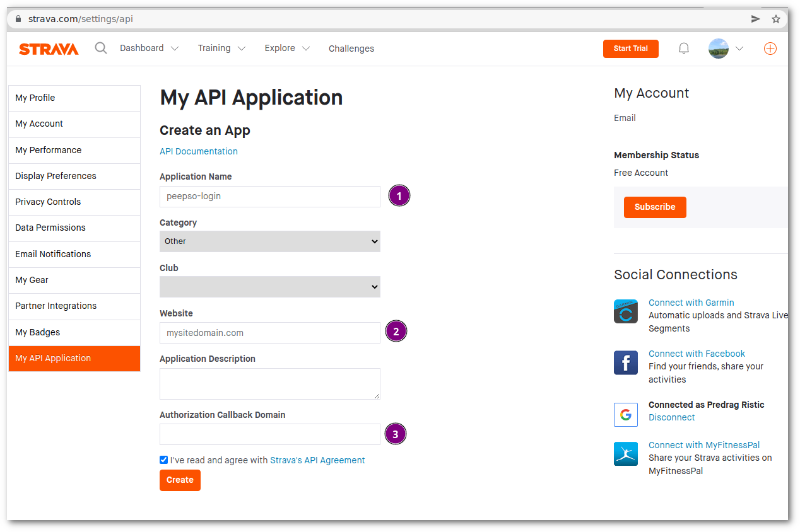Viewport: 800px width, 532px height.
Task: Open My Performance settings
Action: click(74, 151)
